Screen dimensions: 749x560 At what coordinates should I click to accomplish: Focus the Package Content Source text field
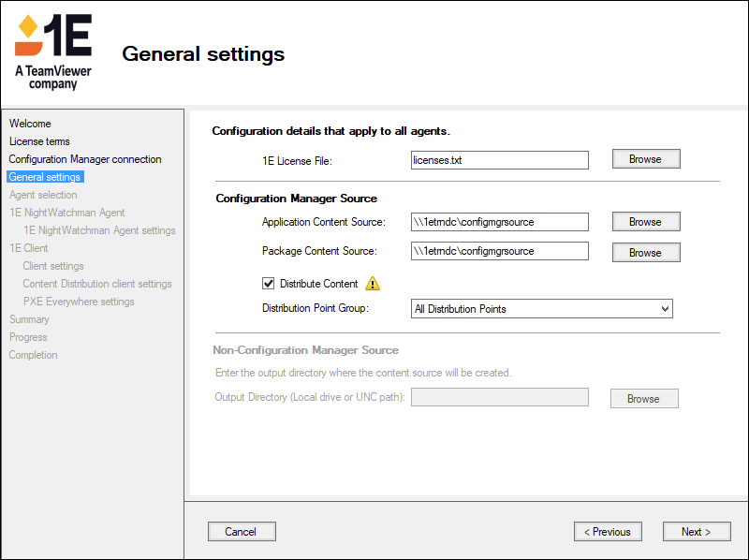pos(499,251)
